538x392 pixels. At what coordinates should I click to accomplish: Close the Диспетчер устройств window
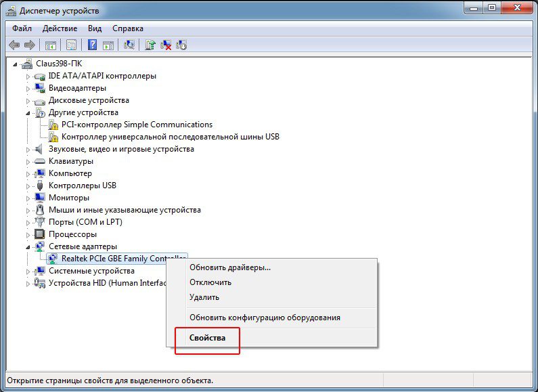click(518, 7)
